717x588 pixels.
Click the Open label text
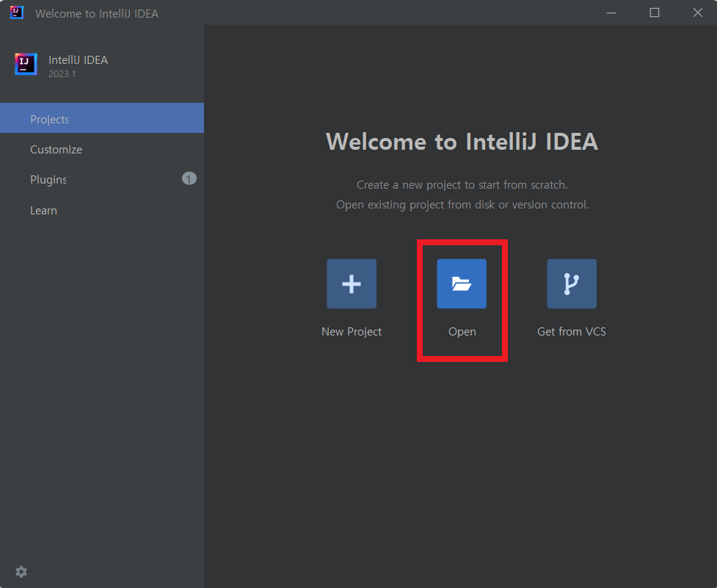462,332
